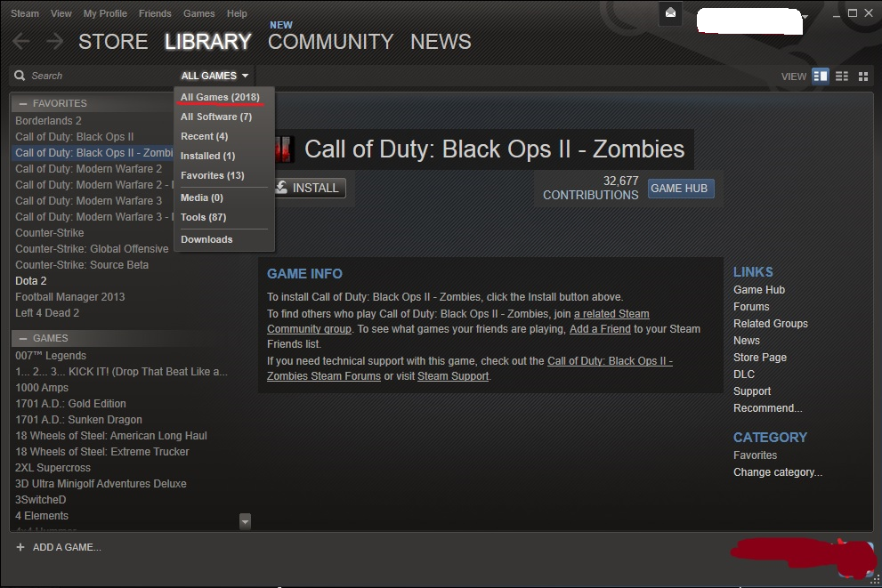Open the Games menu
Image resolution: width=882 pixels, height=588 pixels.
pos(199,13)
